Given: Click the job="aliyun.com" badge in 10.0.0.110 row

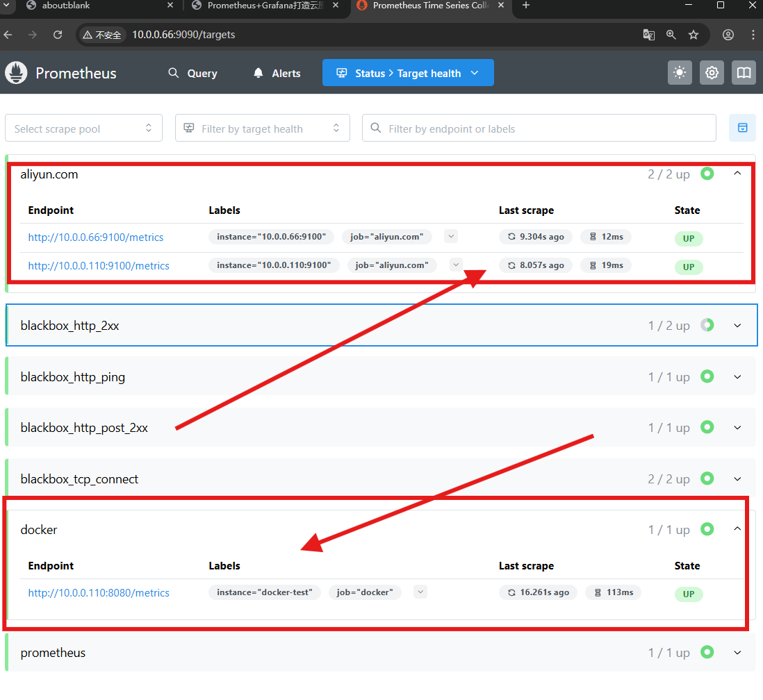Looking at the screenshot, I should 392,265.
